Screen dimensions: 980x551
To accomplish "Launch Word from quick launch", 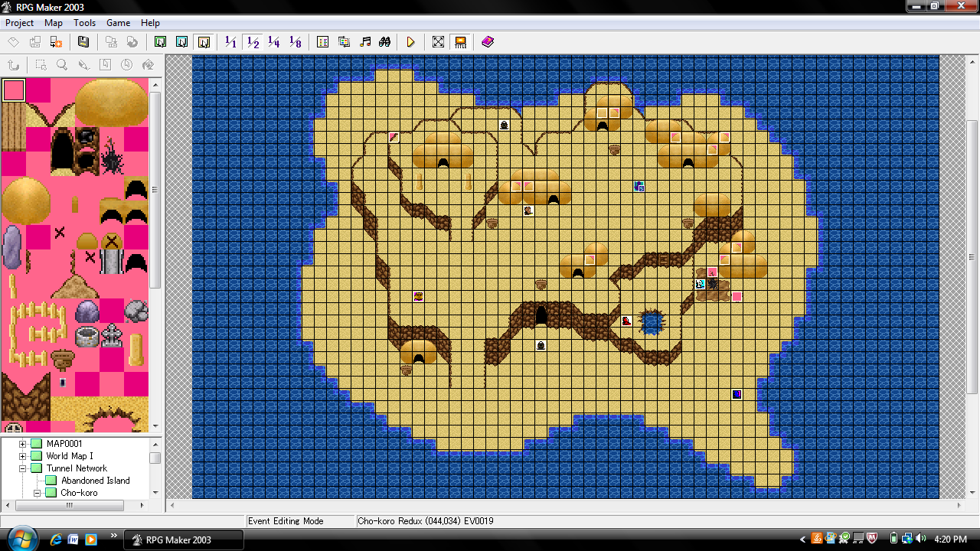I will (73, 540).
